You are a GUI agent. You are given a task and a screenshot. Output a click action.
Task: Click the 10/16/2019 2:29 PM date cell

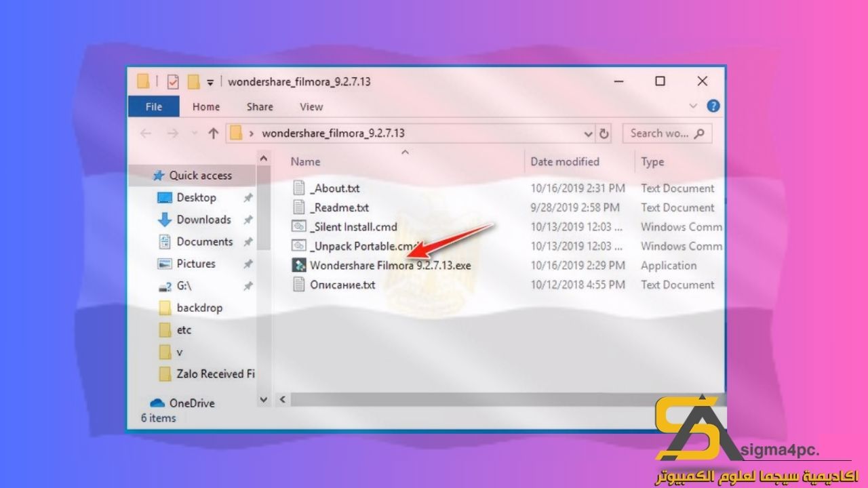click(x=578, y=266)
